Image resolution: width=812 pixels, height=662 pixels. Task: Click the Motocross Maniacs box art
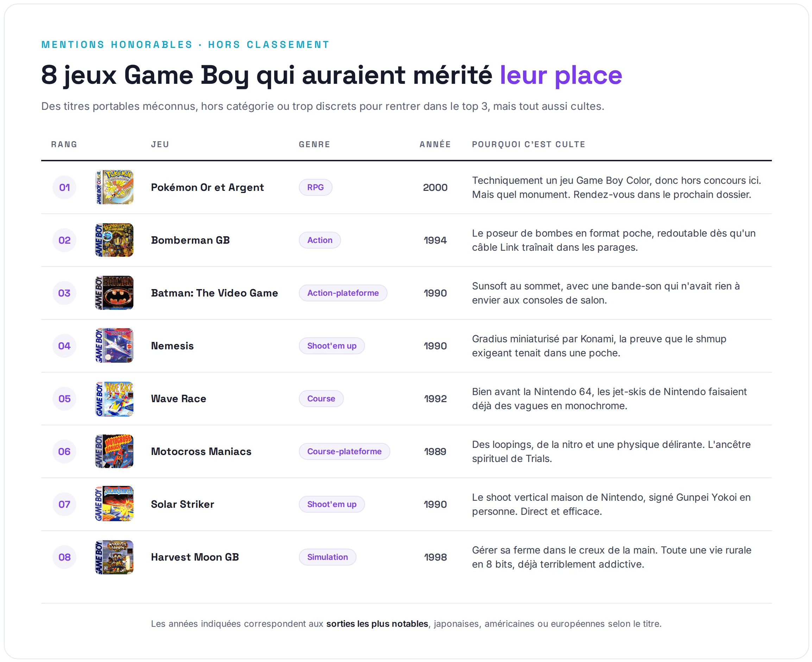114,451
